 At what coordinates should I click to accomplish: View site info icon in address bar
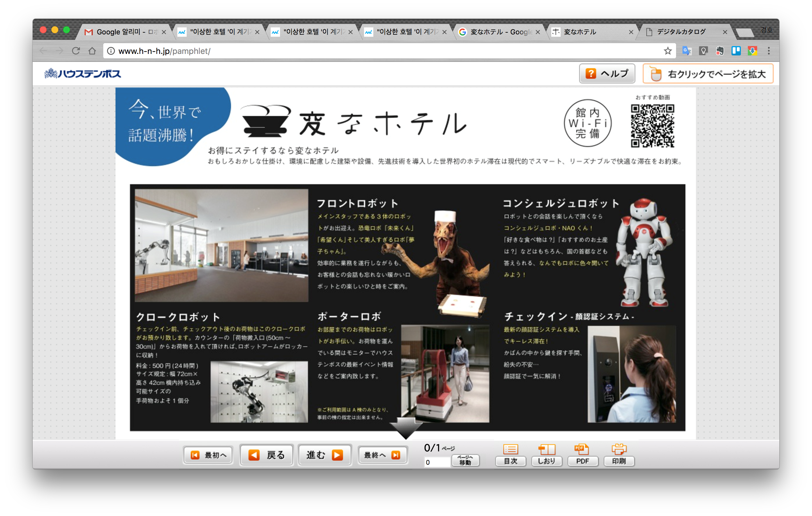[x=111, y=51]
